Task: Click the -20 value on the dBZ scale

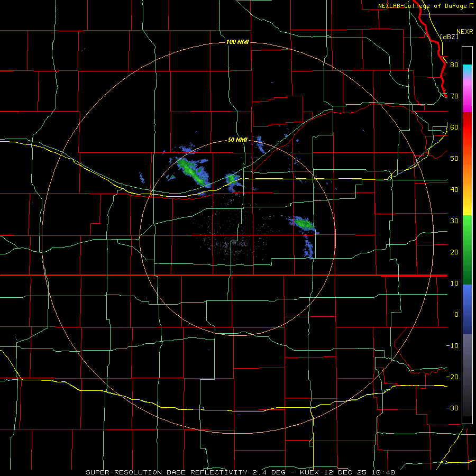Action: [x=452, y=377]
